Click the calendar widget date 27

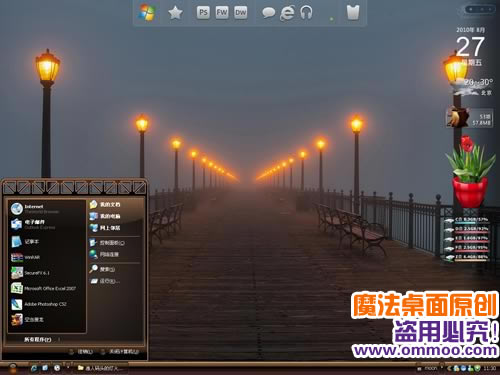coord(470,47)
